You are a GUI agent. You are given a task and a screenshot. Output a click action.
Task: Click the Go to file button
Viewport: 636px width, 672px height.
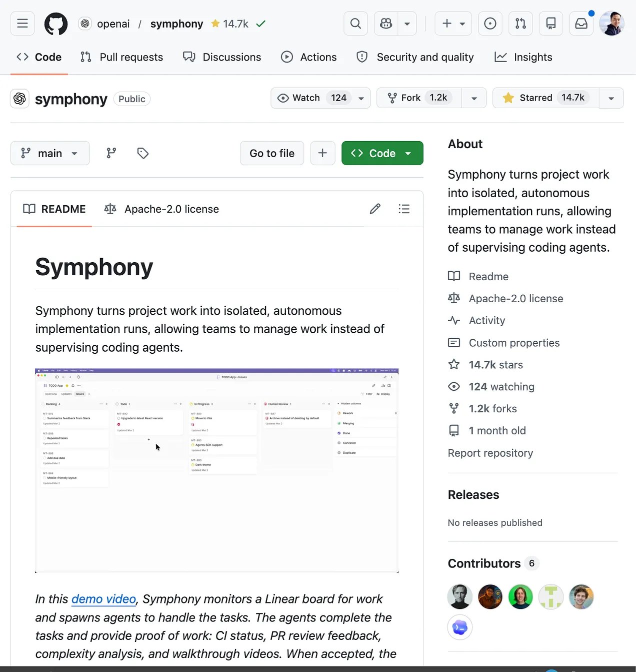[272, 153]
